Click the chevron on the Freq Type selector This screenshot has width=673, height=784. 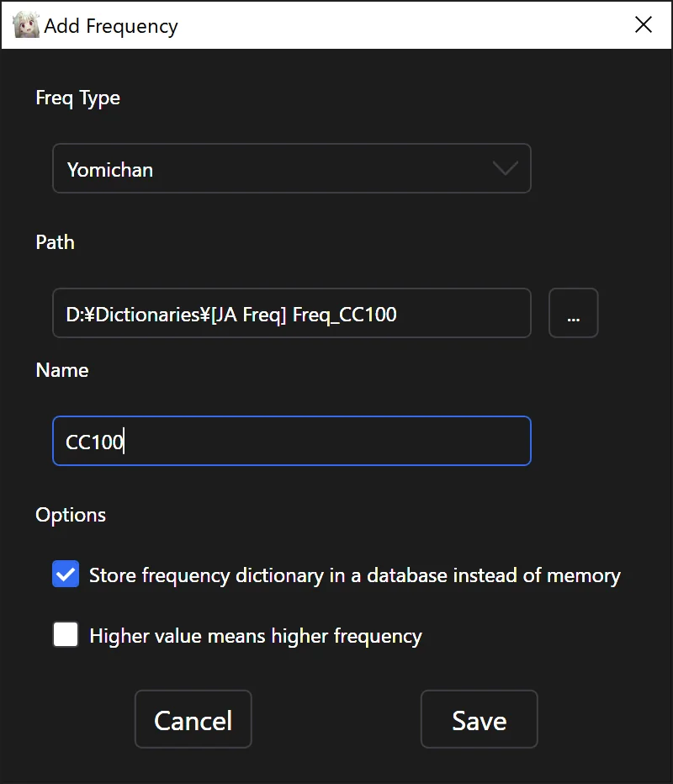[x=504, y=168]
